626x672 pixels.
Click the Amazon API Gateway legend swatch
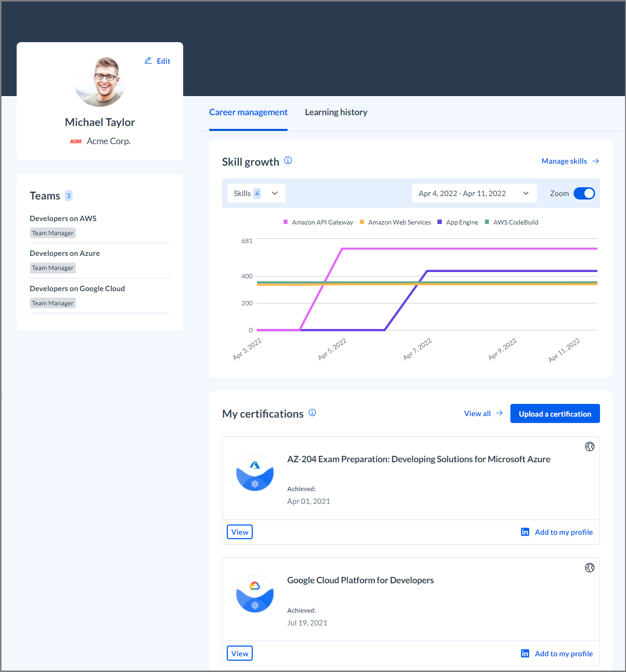click(x=286, y=222)
